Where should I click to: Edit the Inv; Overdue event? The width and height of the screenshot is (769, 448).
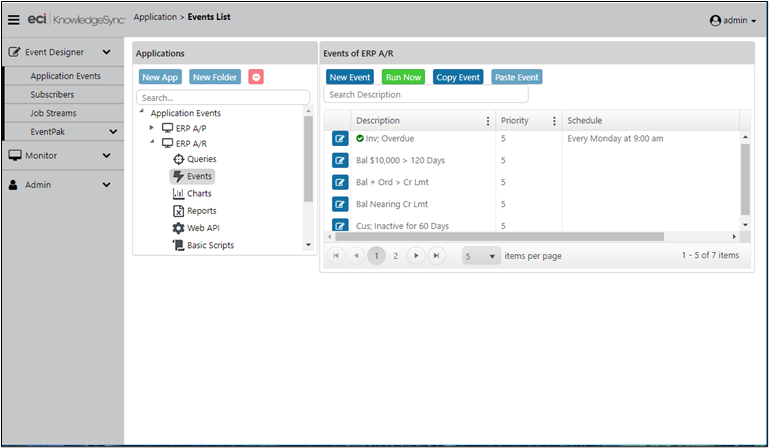(340, 139)
